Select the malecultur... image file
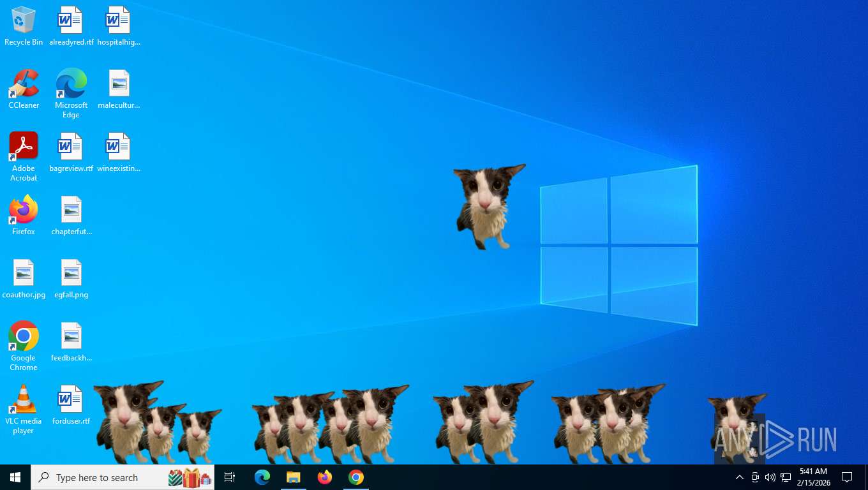The image size is (868, 490). pos(119,89)
